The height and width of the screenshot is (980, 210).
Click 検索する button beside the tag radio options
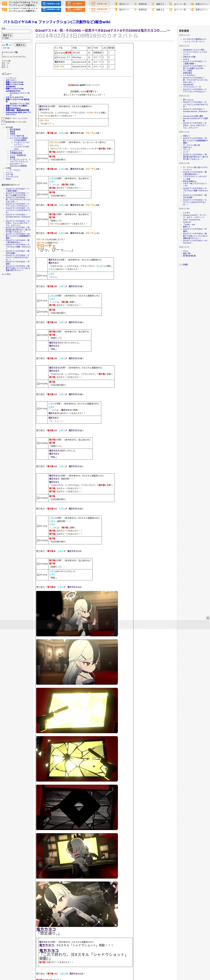click(x=20, y=45)
